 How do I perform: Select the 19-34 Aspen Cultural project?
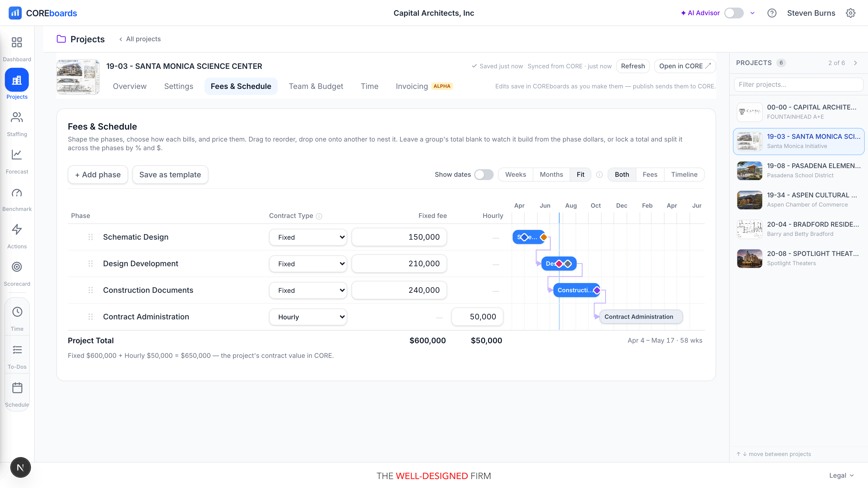(799, 200)
